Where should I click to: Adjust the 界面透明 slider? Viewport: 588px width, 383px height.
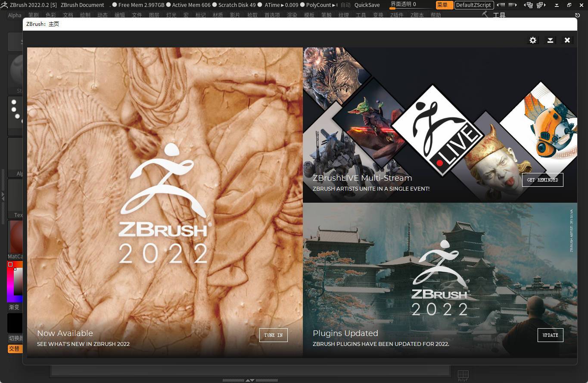pos(411,5)
